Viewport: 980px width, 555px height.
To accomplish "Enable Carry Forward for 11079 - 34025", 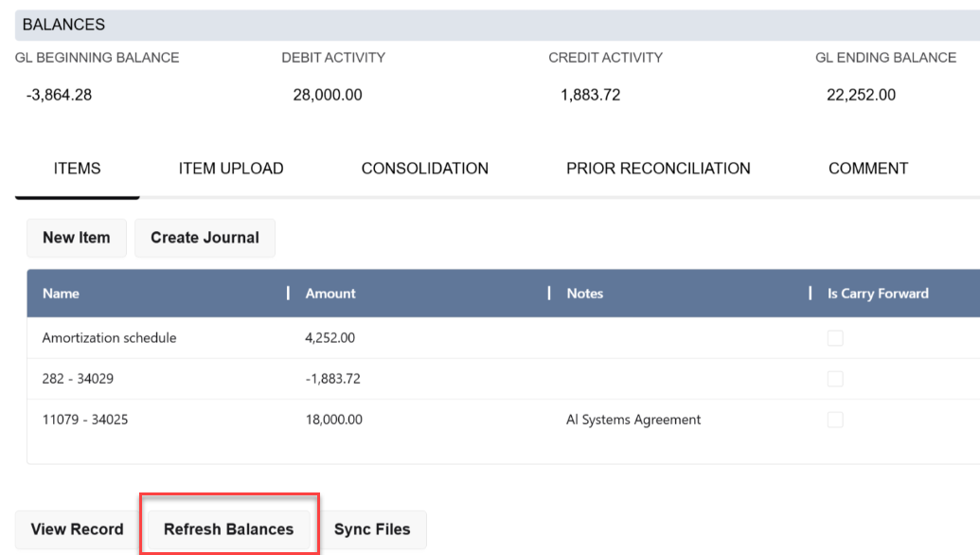I will (x=835, y=420).
